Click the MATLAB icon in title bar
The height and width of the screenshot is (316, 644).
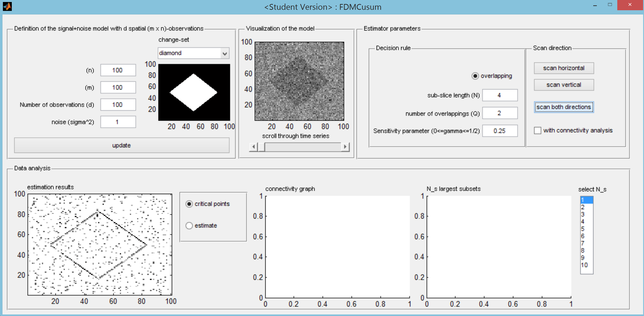click(x=7, y=6)
